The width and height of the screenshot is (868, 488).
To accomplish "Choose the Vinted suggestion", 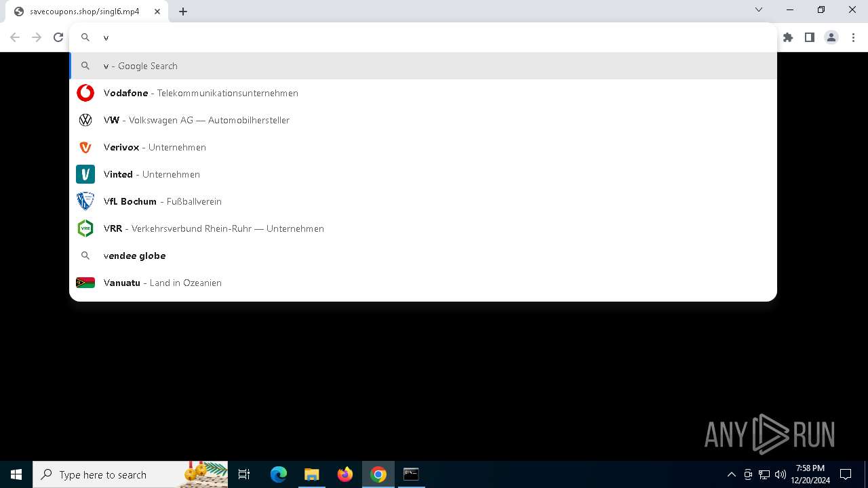I will tap(423, 174).
